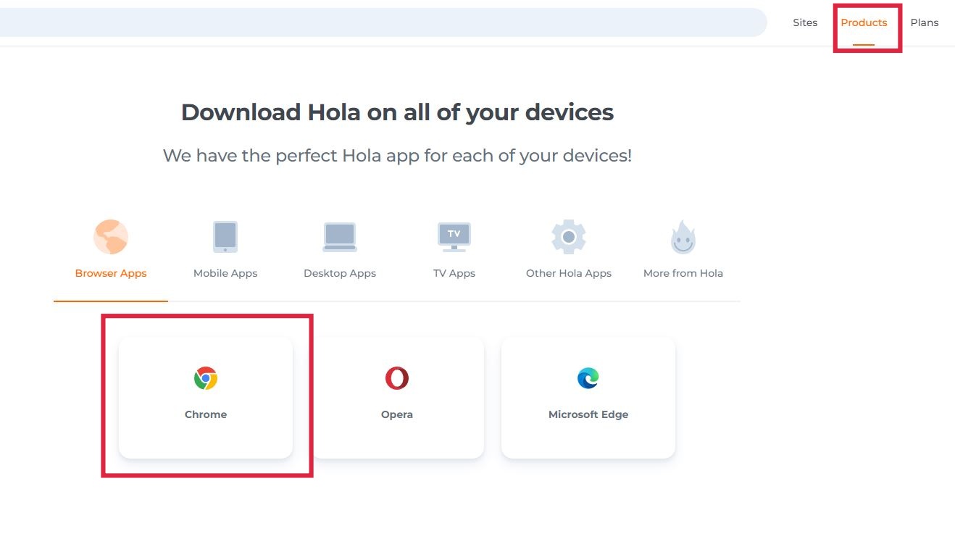Open the Sites navigation link

point(805,22)
